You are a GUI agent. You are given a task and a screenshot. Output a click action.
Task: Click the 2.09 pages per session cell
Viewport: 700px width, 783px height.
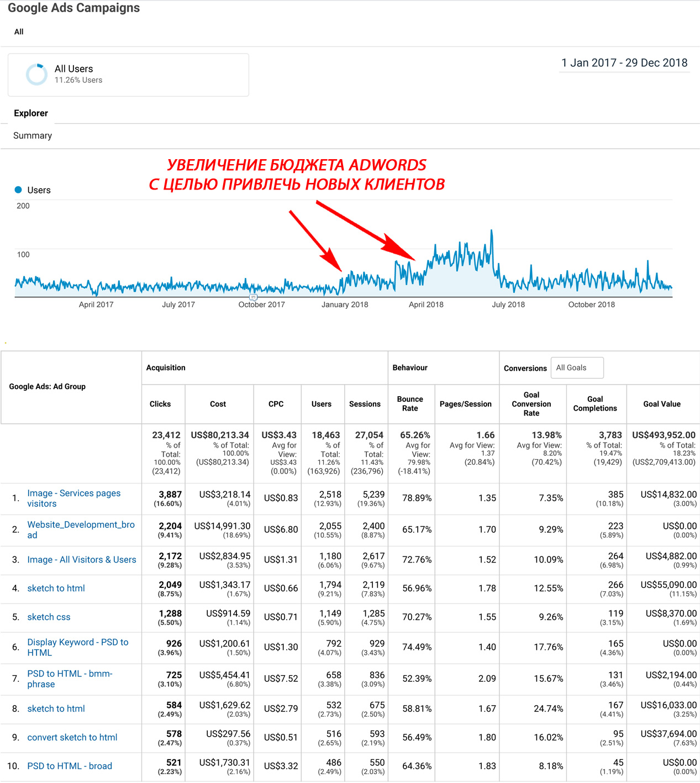coord(487,679)
